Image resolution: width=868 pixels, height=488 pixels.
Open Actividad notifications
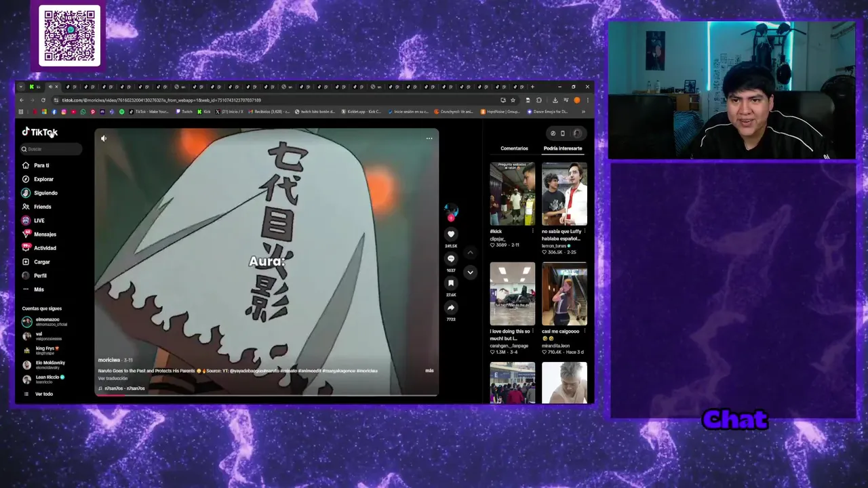pyautogui.click(x=39, y=248)
